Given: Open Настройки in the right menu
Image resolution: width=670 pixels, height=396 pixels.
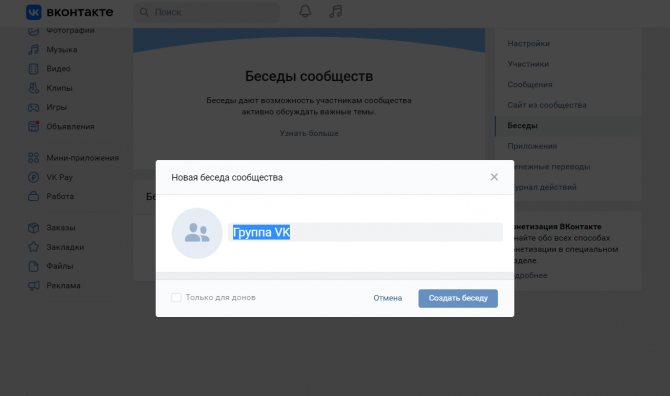Looking at the screenshot, I should (x=529, y=44).
